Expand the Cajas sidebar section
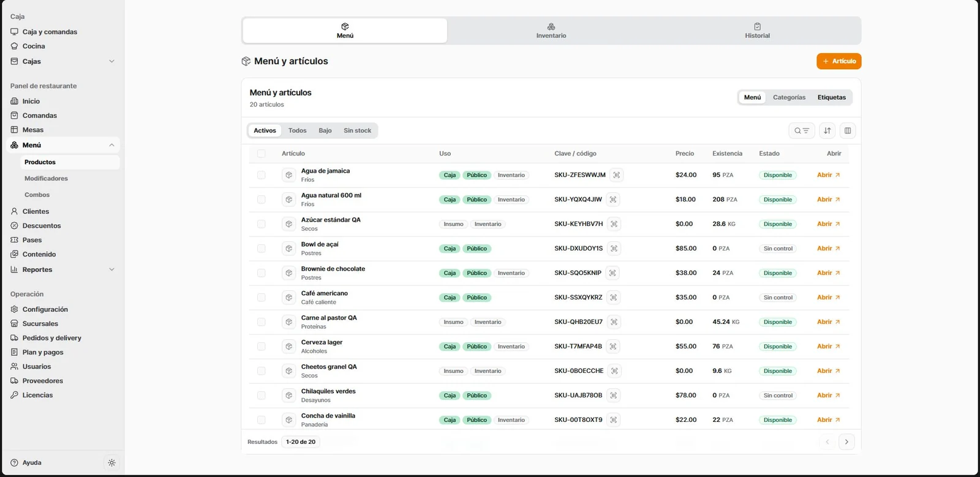Image resolution: width=980 pixels, height=477 pixels. coord(111,61)
